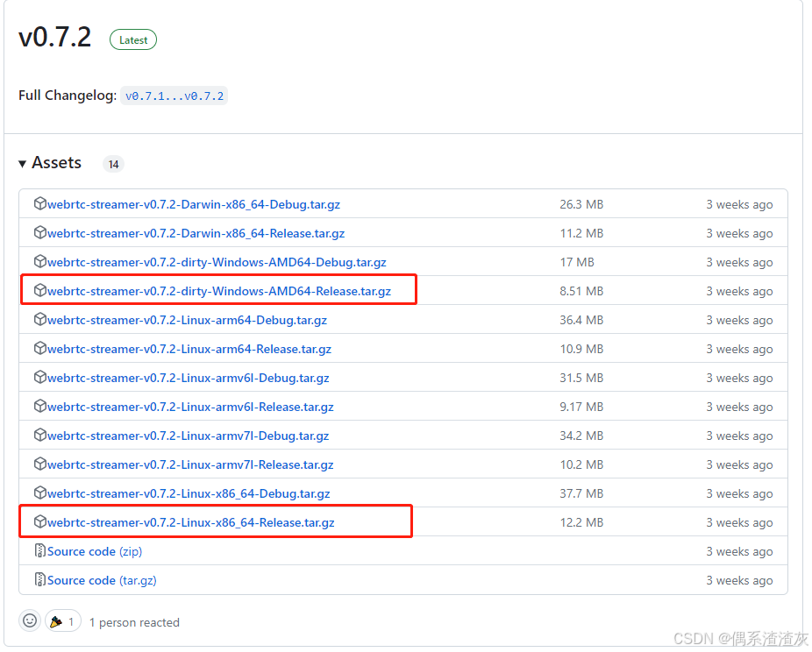Select the 26.3 MB file size
This screenshot has width=812, height=652.
(581, 204)
